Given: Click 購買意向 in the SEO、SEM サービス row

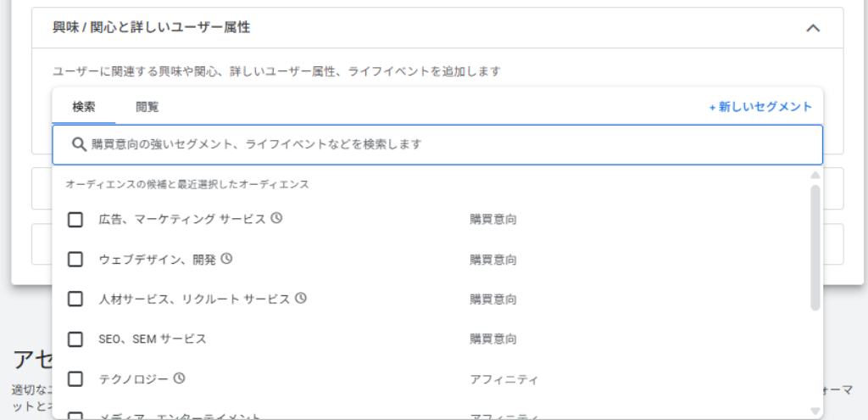Looking at the screenshot, I should pyautogui.click(x=493, y=339).
